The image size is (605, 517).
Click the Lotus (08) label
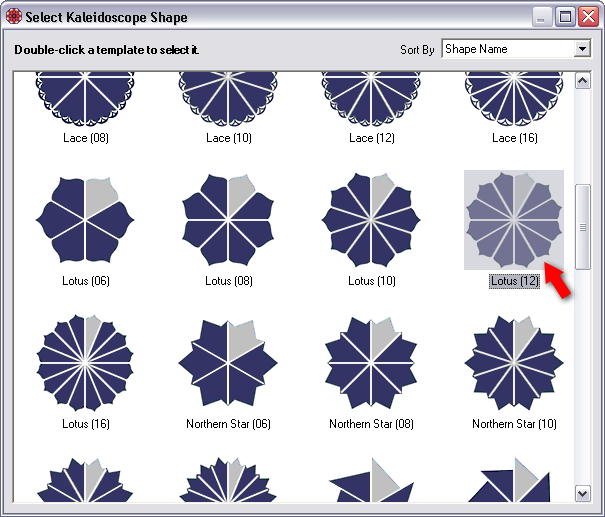coord(229,281)
